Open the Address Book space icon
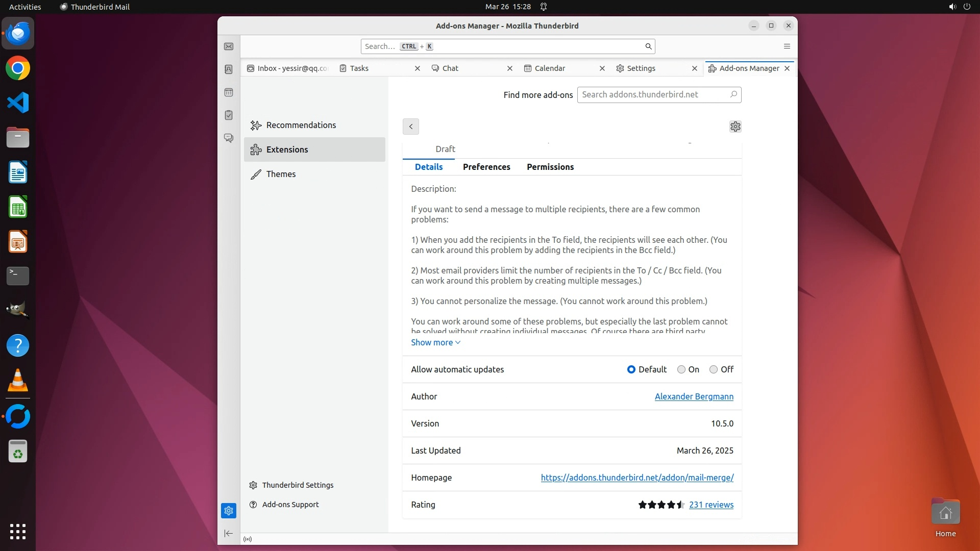 coord(229,69)
